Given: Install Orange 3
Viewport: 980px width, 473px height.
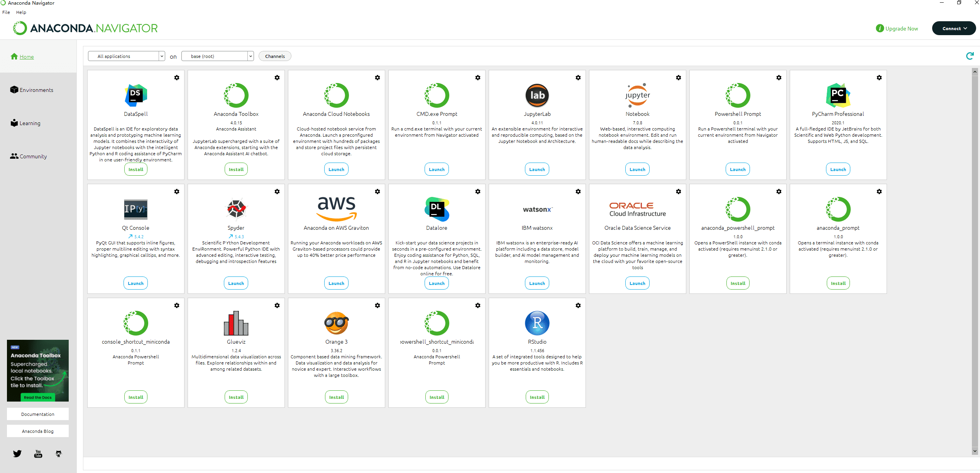Looking at the screenshot, I should pyautogui.click(x=337, y=397).
